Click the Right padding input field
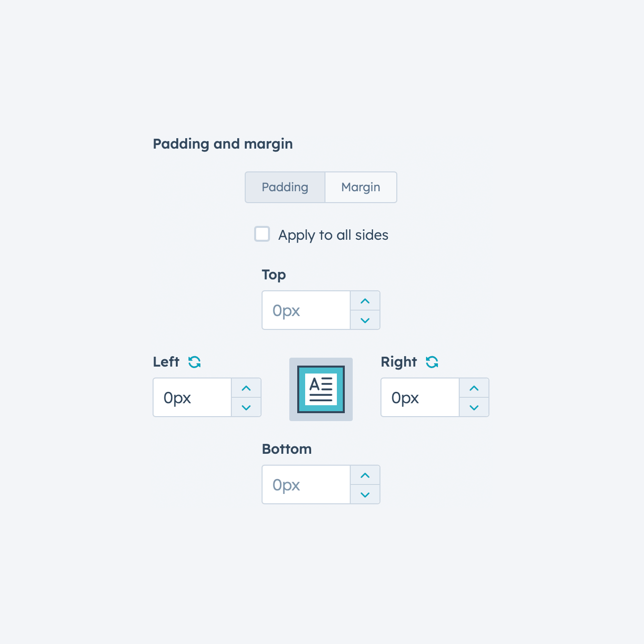 [x=420, y=397]
